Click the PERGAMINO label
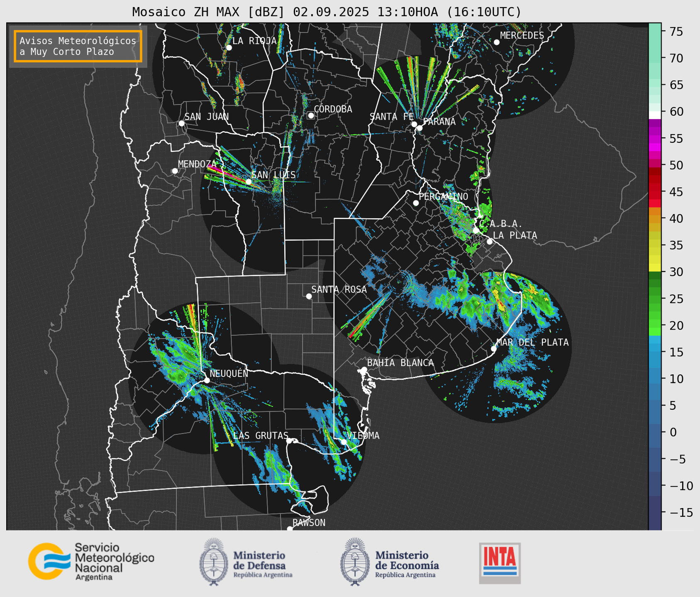This screenshot has width=700, height=597. [443, 197]
